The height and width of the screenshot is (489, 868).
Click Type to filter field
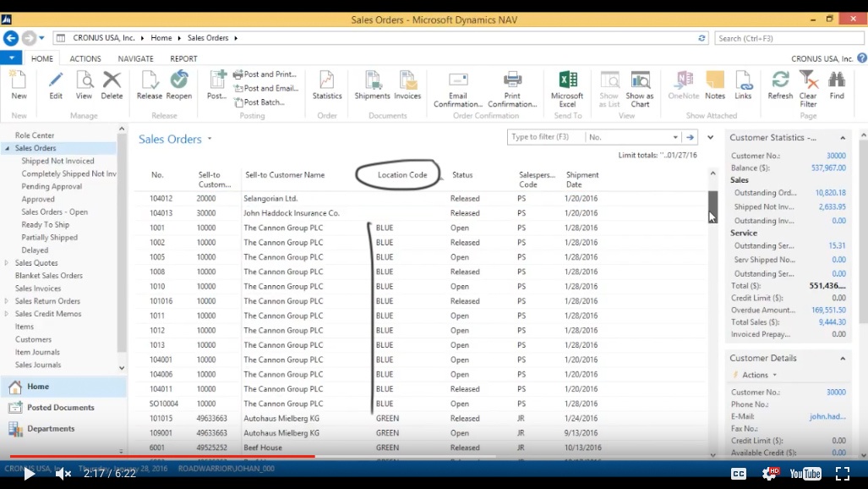(x=546, y=137)
